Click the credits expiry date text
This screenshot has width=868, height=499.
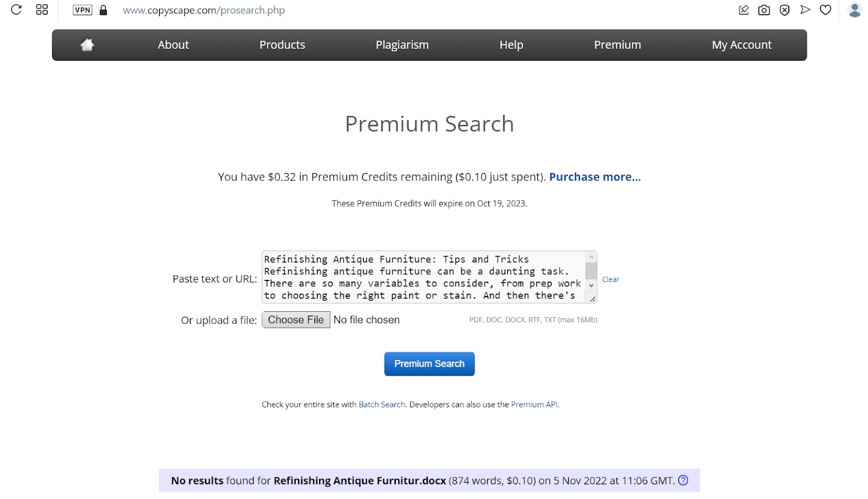tap(429, 203)
